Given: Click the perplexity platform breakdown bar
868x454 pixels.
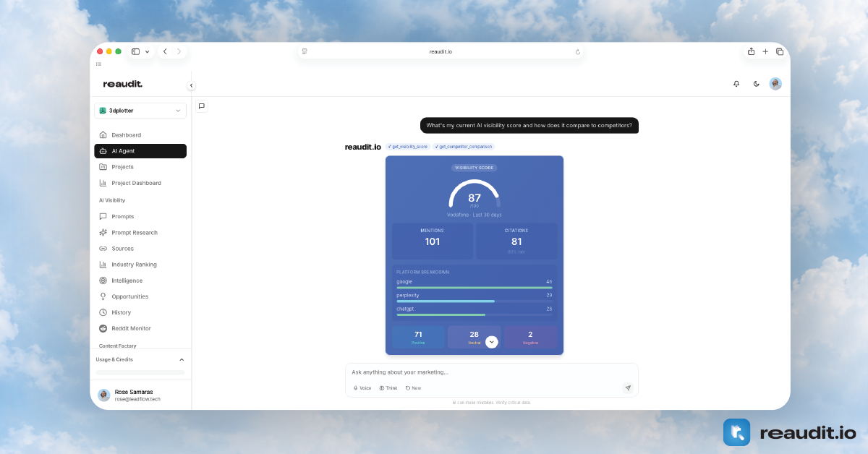Looking at the screenshot, I should (475, 301).
